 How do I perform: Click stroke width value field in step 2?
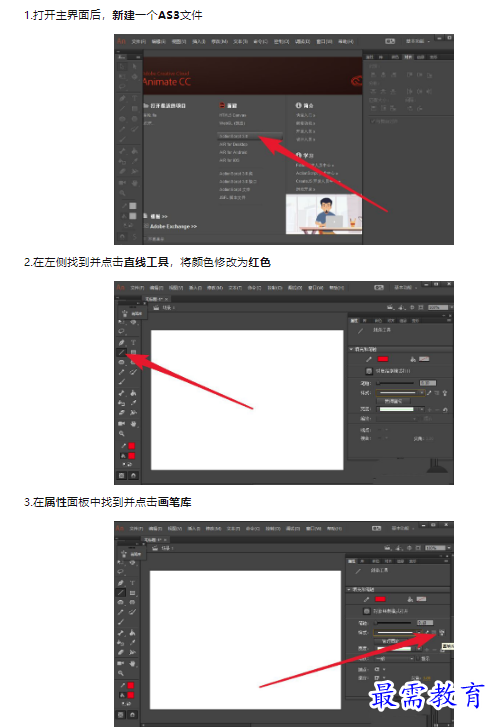pyautogui.click(x=428, y=383)
